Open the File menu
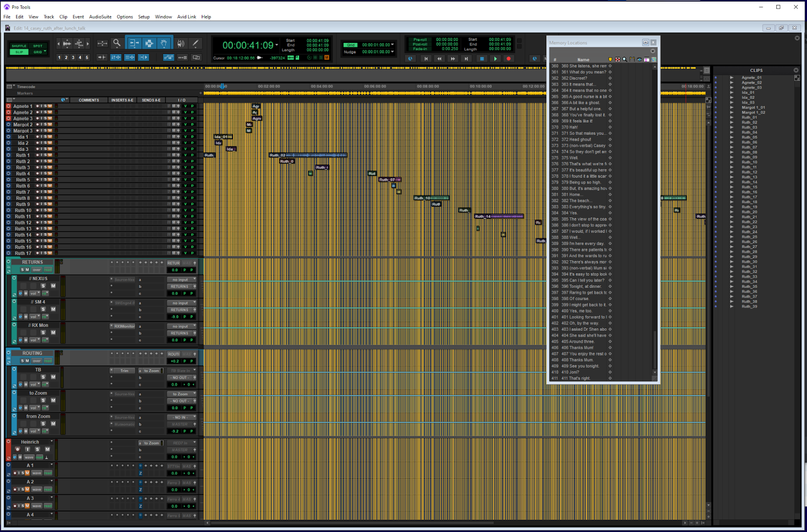Viewport: 807px width, 532px height. 7,17
